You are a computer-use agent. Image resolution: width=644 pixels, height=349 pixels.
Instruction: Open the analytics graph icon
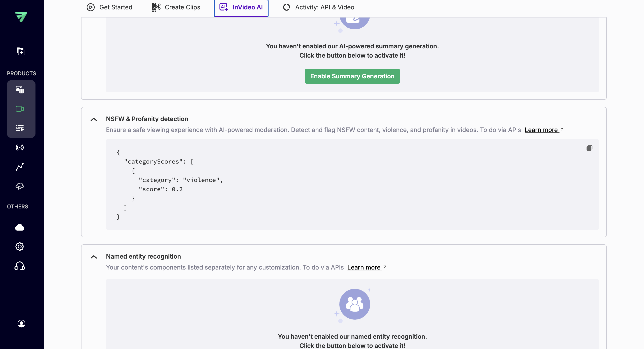(20, 167)
